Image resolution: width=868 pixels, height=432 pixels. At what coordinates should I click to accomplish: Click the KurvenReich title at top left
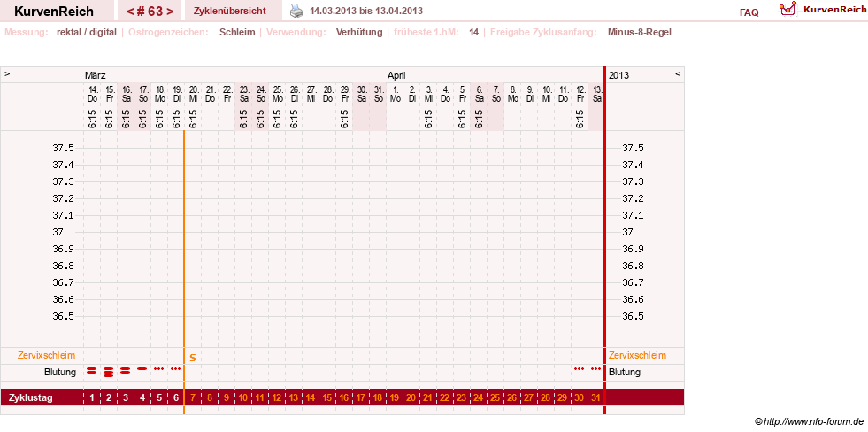(54, 12)
